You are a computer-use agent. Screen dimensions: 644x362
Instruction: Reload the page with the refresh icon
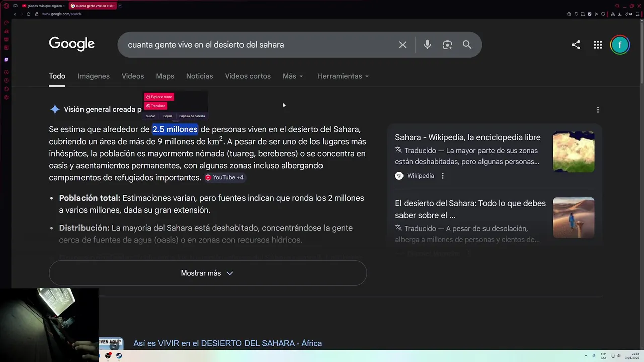point(28,14)
